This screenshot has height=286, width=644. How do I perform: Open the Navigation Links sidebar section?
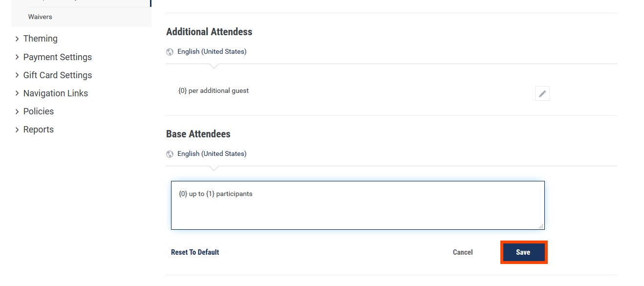56,93
